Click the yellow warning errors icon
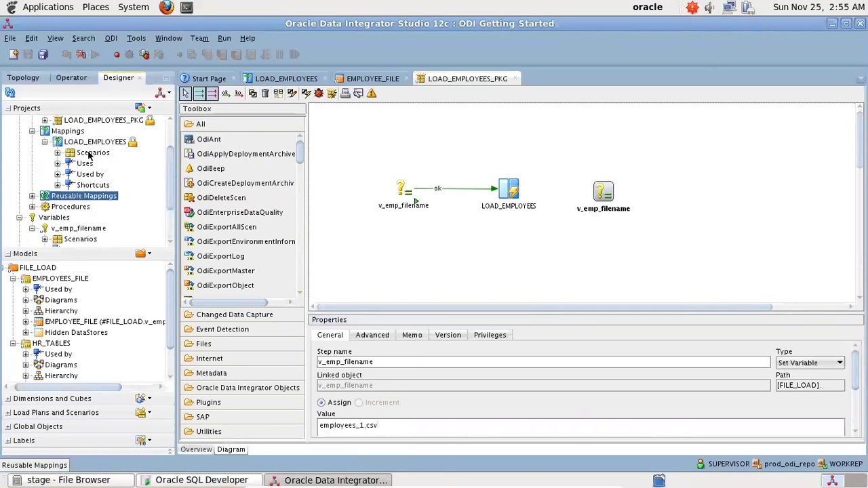 coord(372,94)
